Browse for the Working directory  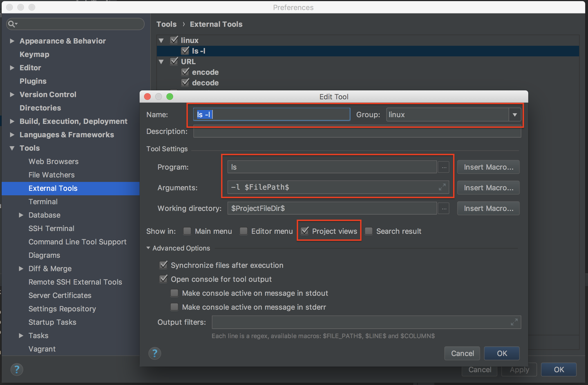tap(443, 208)
